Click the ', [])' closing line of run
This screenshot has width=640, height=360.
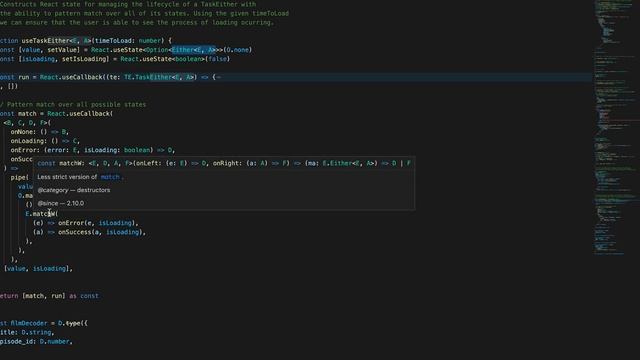[x=9, y=86]
